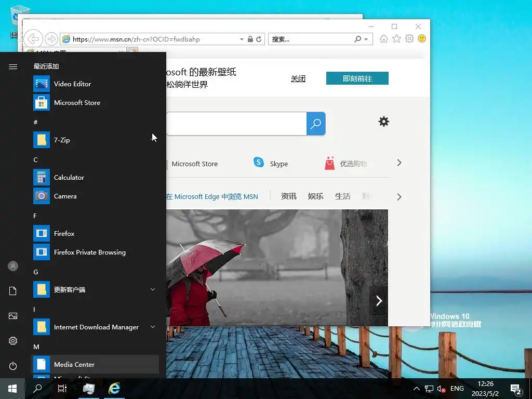Jump to letter C section header
Image resolution: width=532 pixels, height=399 pixels.
pos(36,159)
